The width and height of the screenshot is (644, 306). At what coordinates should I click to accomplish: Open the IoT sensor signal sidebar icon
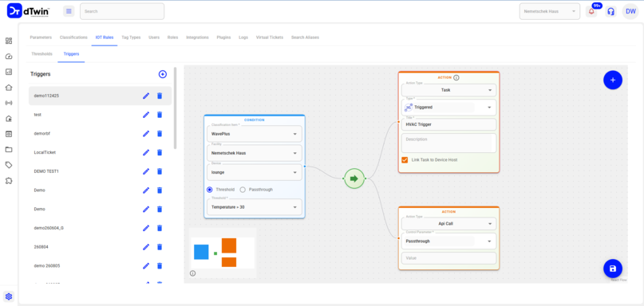pyautogui.click(x=9, y=103)
